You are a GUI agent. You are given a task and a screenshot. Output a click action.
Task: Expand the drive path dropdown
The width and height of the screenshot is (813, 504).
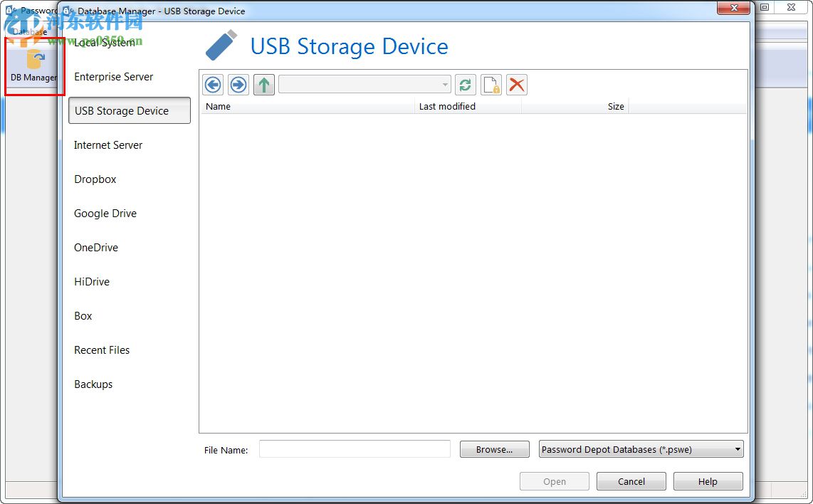point(446,85)
